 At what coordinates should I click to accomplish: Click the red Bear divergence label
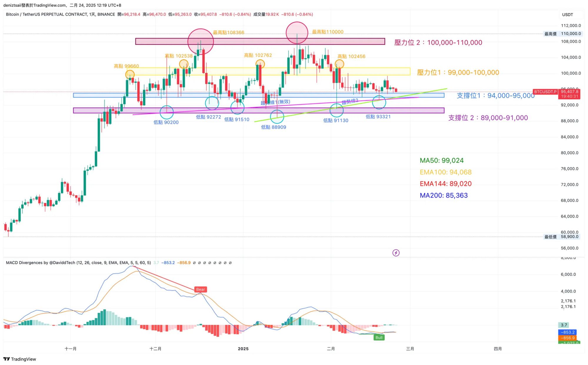coord(200,289)
